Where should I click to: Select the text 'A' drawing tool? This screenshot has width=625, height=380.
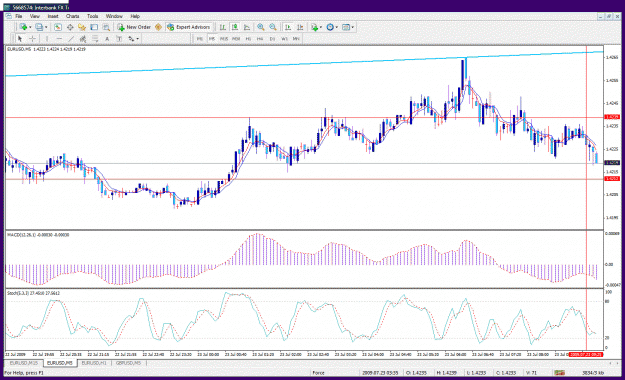pos(107,39)
